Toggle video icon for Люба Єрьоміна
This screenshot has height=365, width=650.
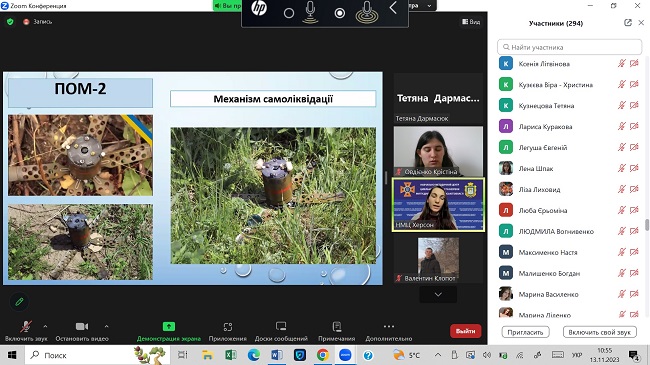coord(634,210)
